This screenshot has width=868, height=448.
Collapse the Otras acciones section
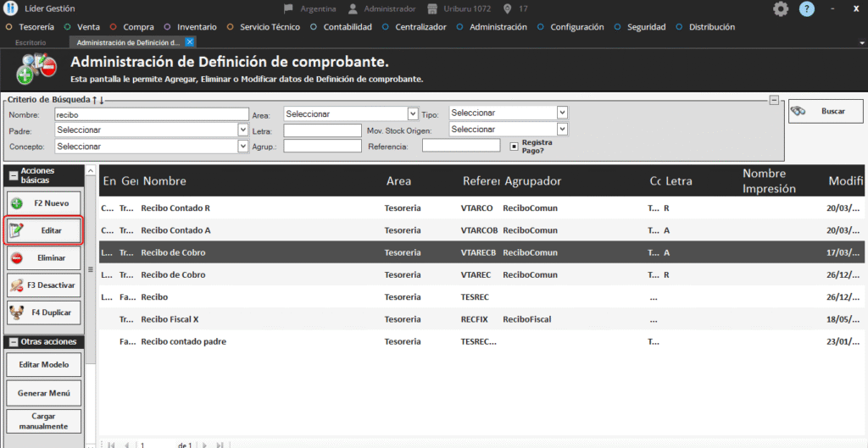[x=11, y=341]
